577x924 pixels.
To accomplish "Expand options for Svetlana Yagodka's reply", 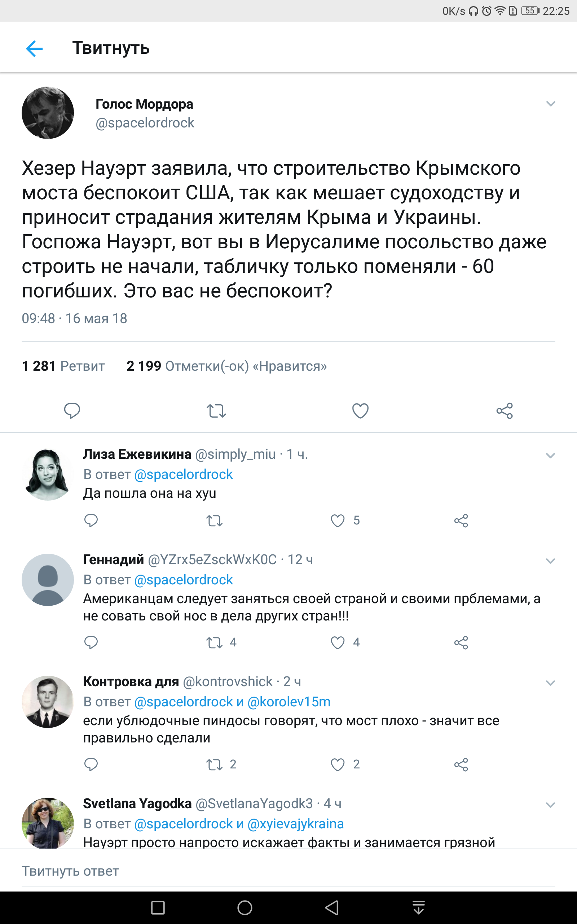I will point(550,805).
